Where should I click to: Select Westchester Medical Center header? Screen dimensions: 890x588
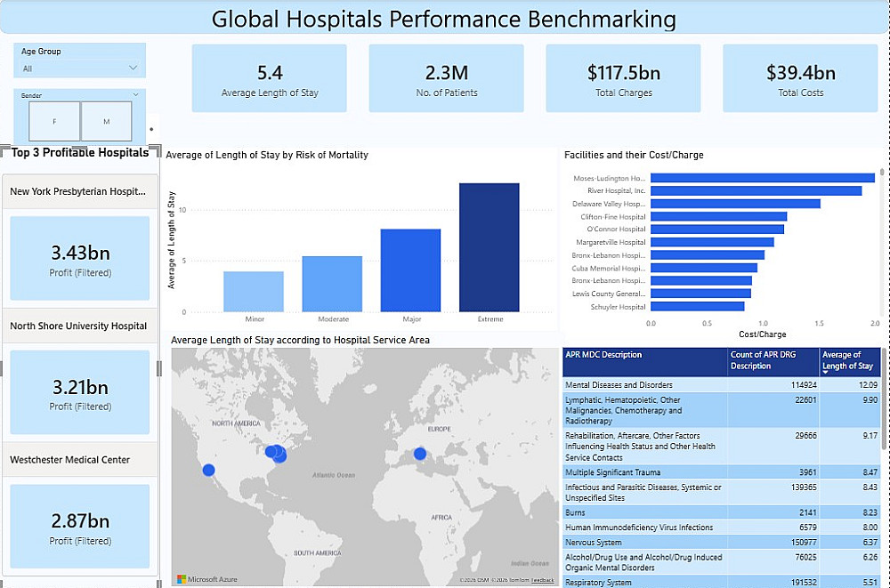click(79, 460)
